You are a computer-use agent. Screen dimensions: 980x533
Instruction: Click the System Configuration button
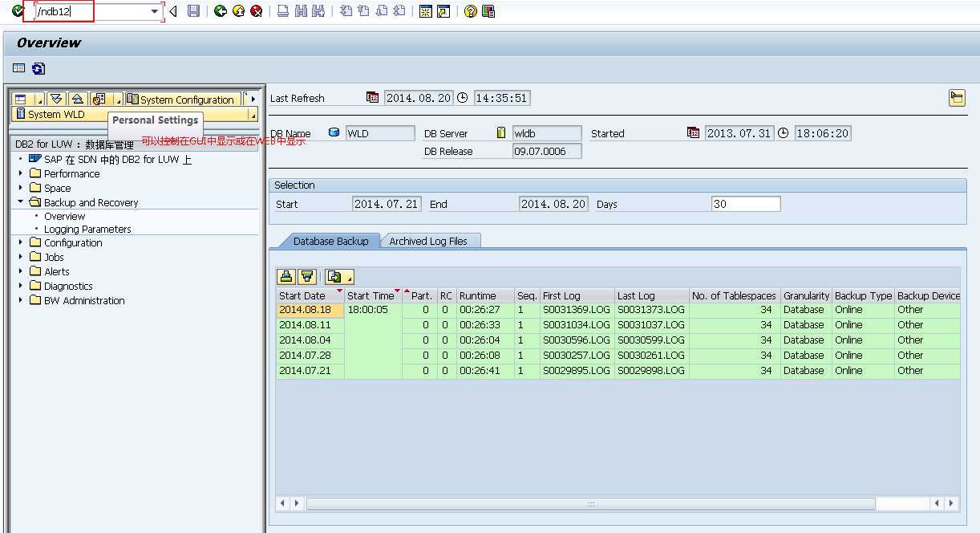coord(182,100)
